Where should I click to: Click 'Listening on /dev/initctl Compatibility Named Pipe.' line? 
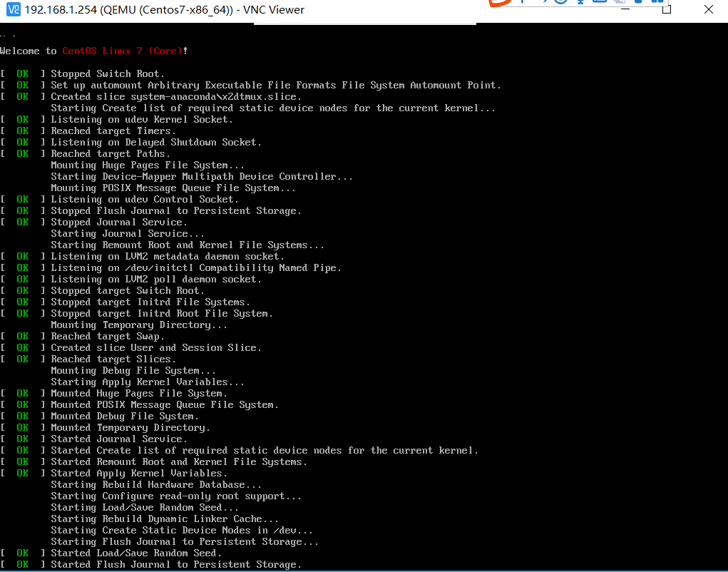[196, 268]
